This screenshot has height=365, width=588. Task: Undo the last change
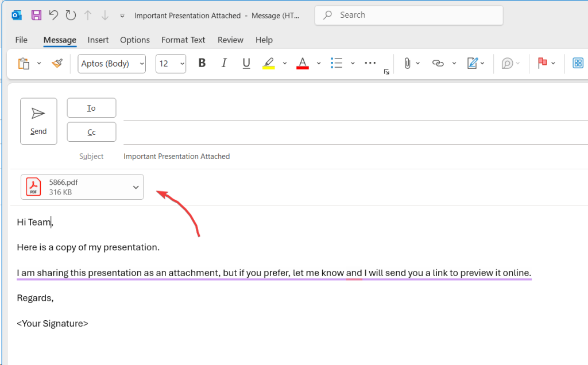coord(53,15)
